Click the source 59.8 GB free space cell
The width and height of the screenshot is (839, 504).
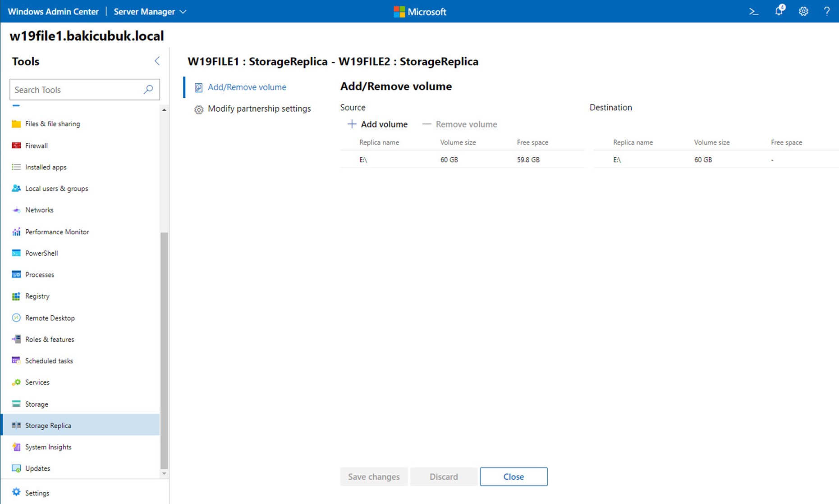[528, 159]
